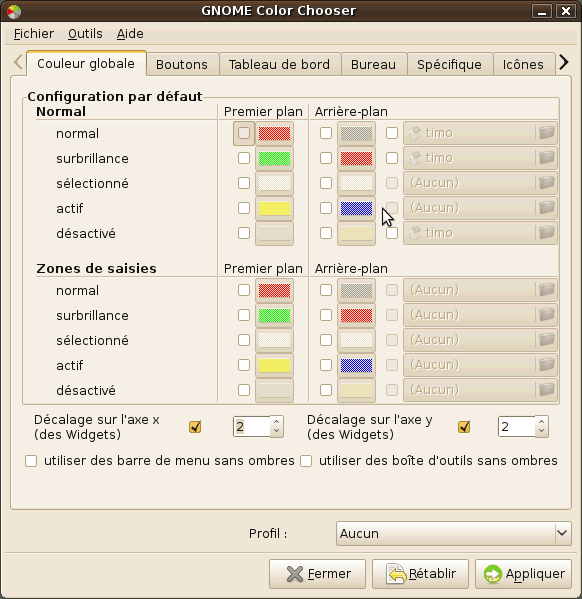Switch to the Tableau de bord tab

click(279, 65)
